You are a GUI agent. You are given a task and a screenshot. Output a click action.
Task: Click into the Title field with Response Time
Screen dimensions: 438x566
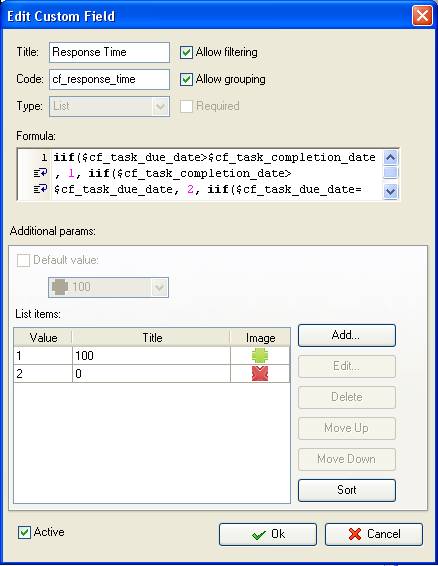click(x=109, y=52)
